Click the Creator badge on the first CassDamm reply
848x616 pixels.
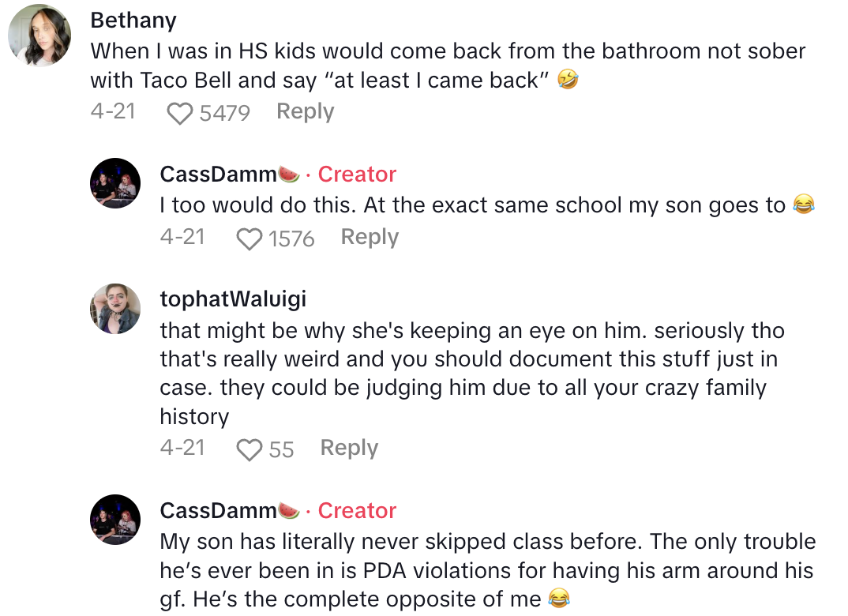pyautogui.click(x=357, y=175)
